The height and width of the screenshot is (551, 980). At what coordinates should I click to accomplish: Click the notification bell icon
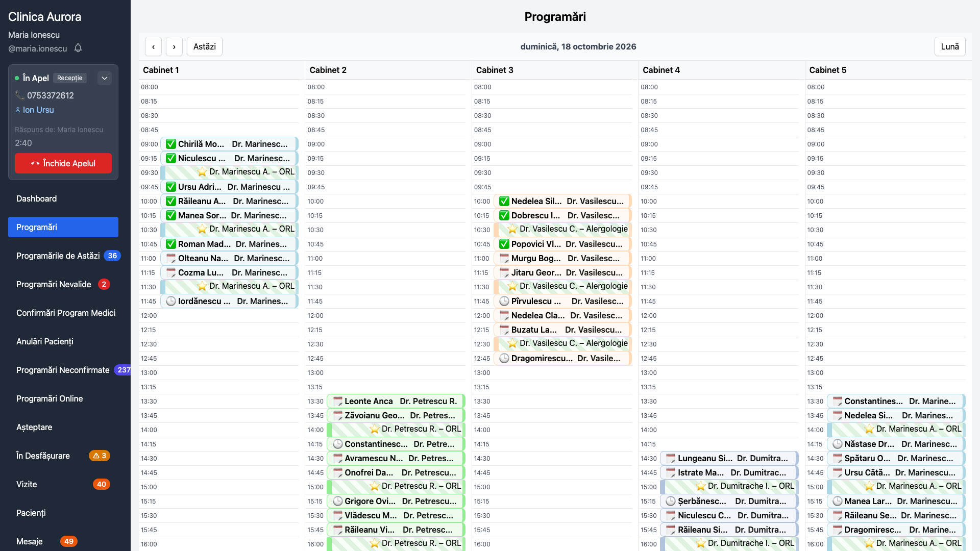pos(78,48)
